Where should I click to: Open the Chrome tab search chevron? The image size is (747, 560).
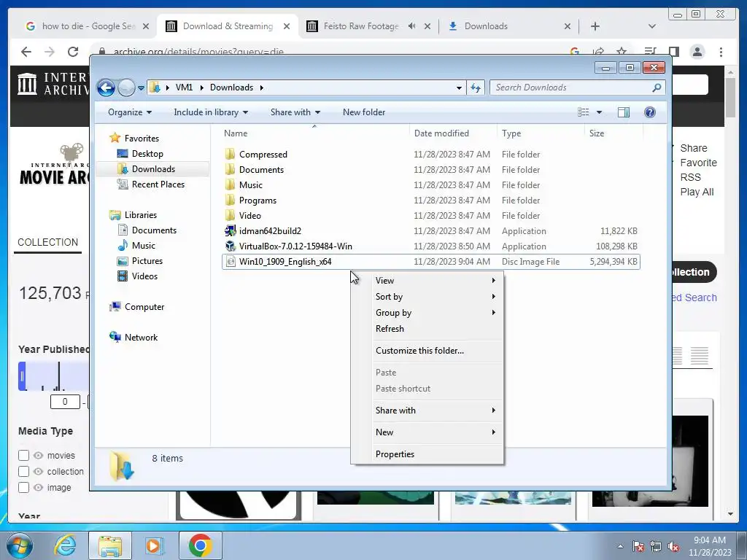[651, 26]
